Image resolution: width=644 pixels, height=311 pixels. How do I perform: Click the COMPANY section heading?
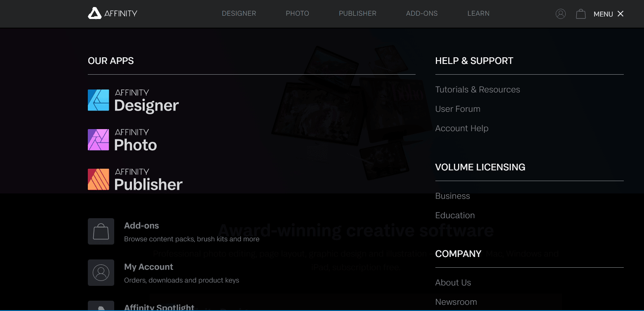458,254
